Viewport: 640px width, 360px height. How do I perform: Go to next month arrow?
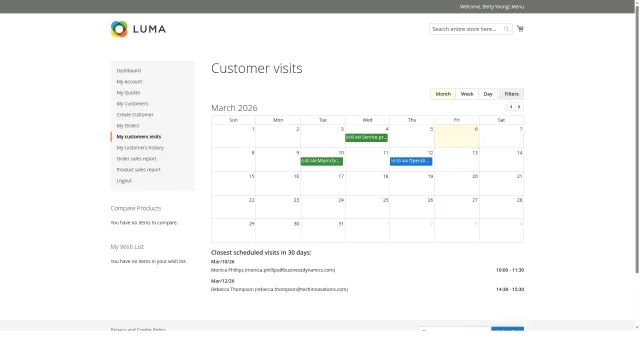(x=519, y=107)
